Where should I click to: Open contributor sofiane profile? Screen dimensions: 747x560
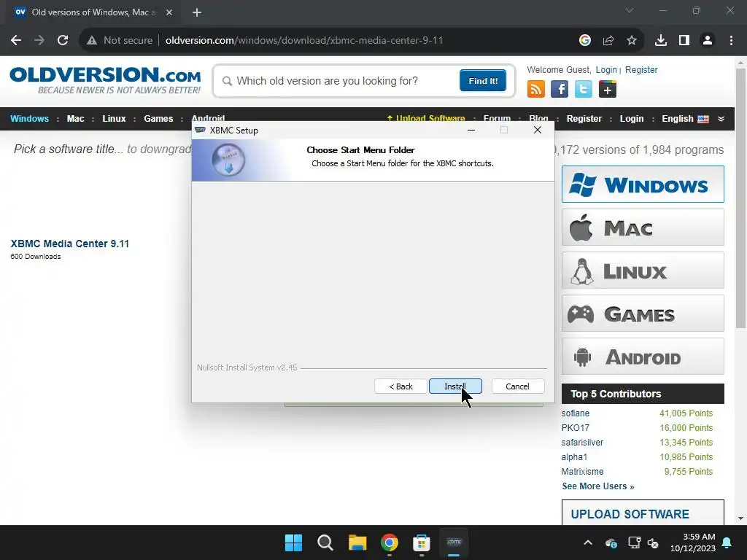click(x=575, y=413)
